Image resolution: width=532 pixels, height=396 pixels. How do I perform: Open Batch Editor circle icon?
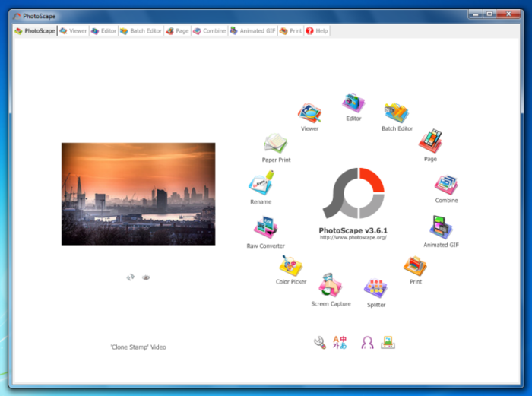[x=397, y=112]
